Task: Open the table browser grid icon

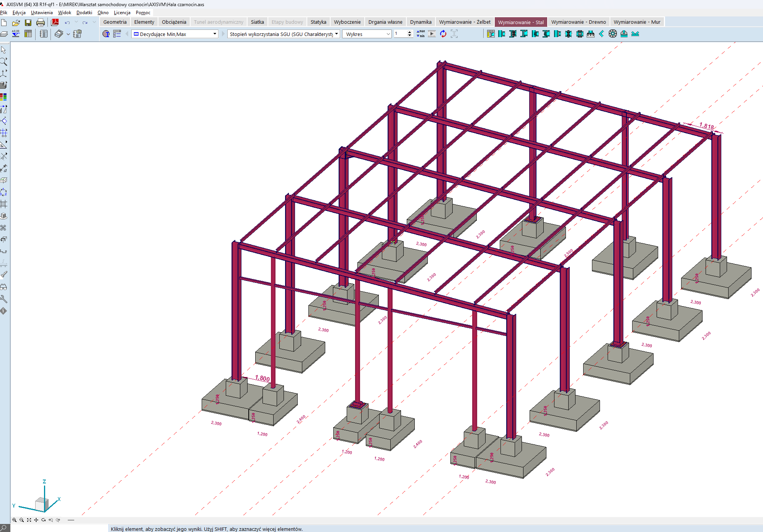Action: [28, 34]
